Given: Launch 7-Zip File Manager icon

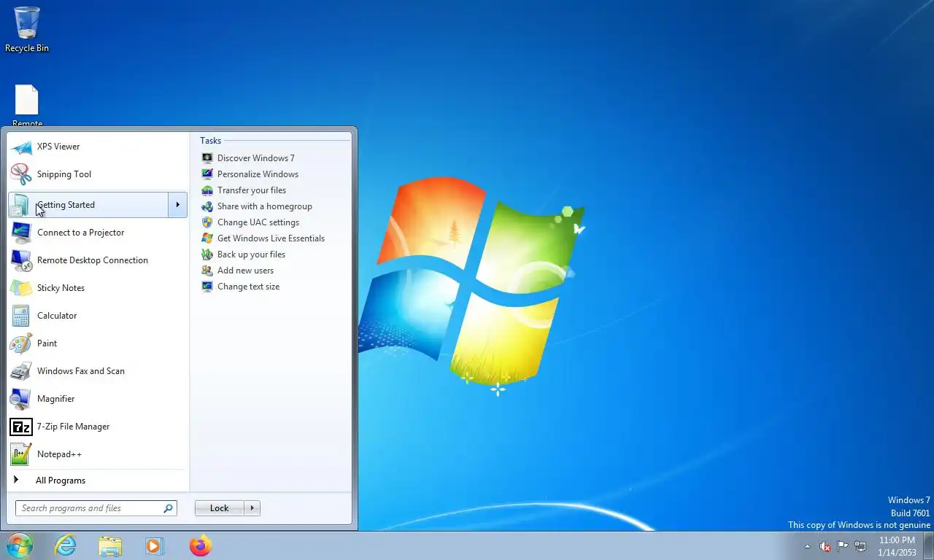Looking at the screenshot, I should (21, 427).
